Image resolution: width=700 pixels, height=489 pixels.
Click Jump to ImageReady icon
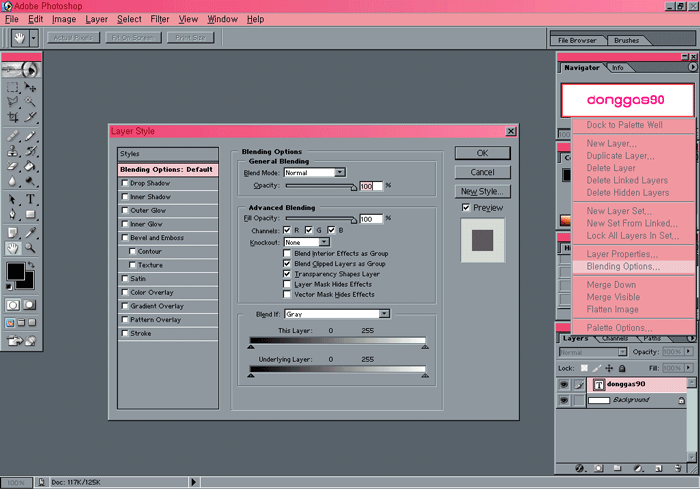[21, 341]
